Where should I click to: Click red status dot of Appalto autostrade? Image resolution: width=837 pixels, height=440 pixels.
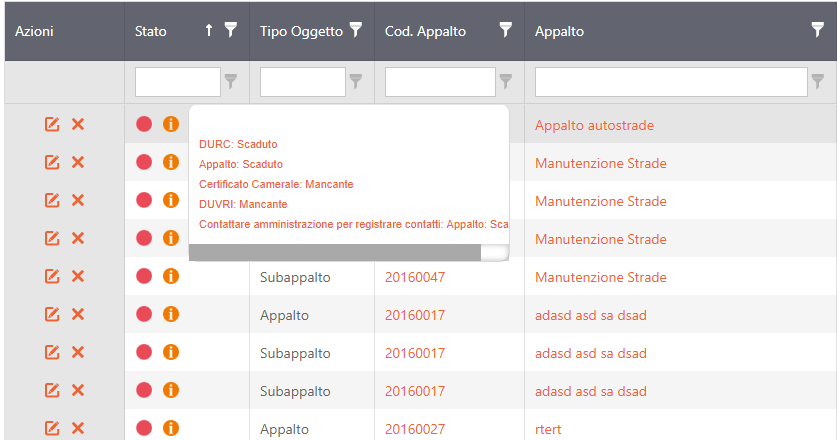coord(144,124)
